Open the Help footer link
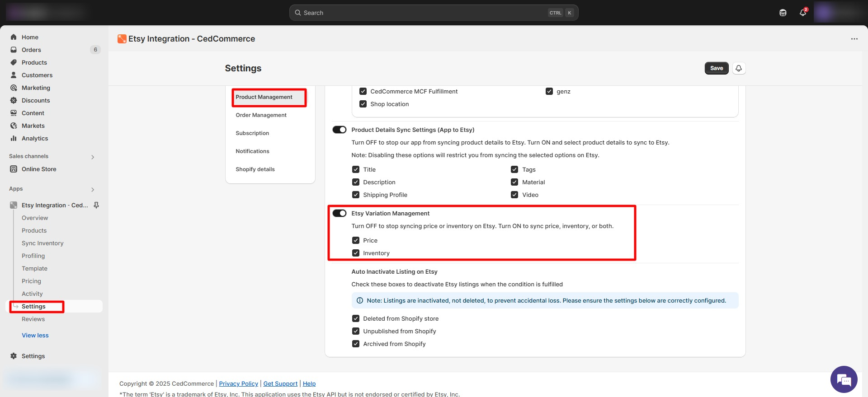Image resolution: width=868 pixels, height=397 pixels. [x=309, y=383]
